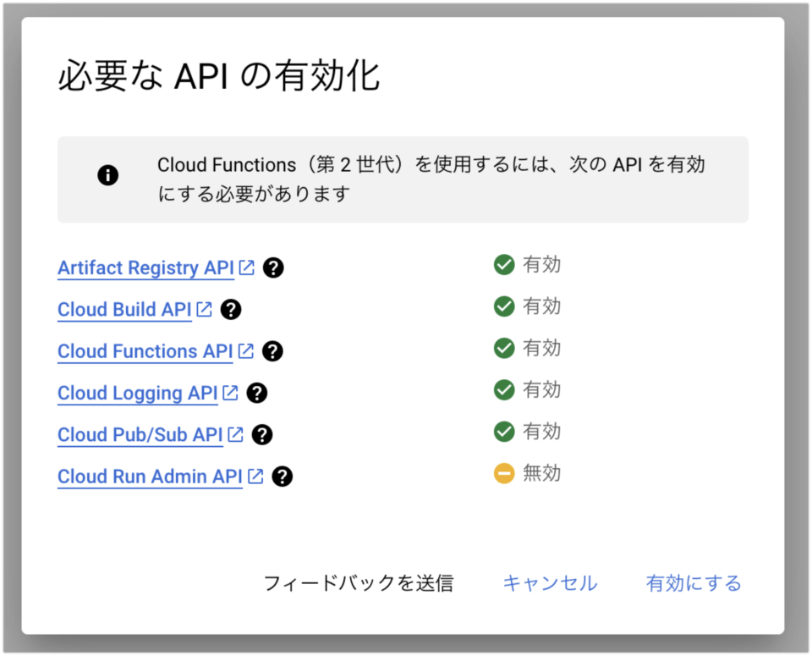Show help for Cloud Run Admin API
The height and width of the screenshot is (656, 812).
coord(283,477)
